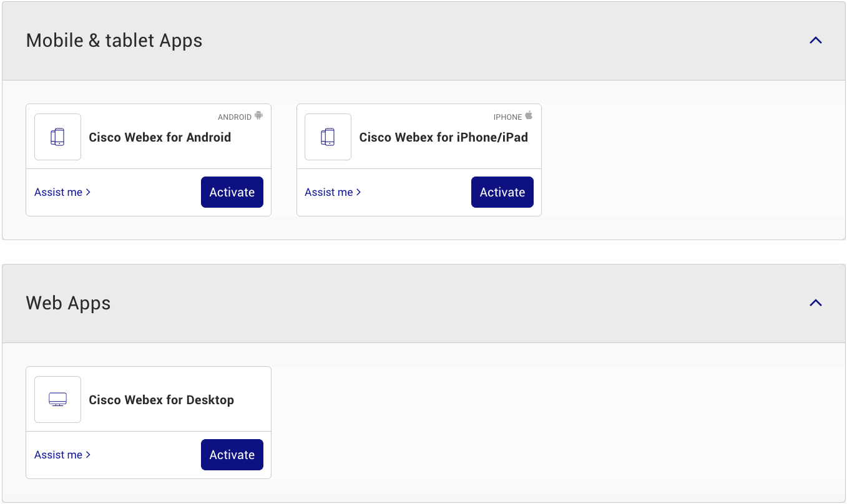Click the ANDROID platform label
This screenshot has width=847, height=504.
(x=234, y=117)
